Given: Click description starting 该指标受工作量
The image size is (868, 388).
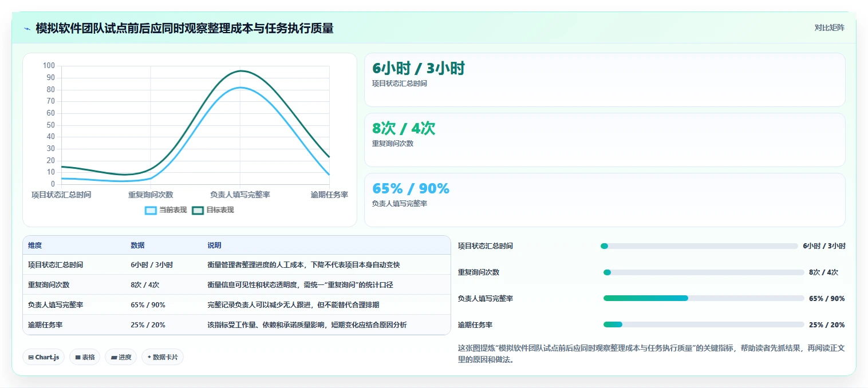Looking at the screenshot, I should pyautogui.click(x=307, y=325).
